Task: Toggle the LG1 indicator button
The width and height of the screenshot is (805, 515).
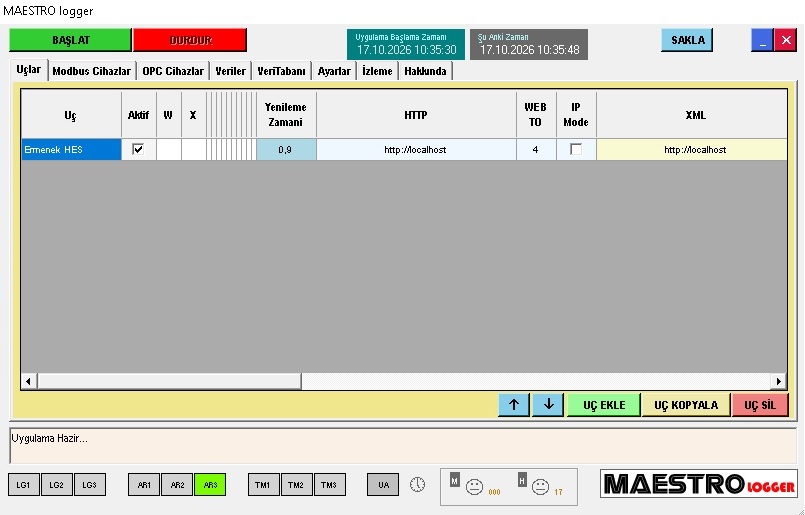Action: coord(24,485)
